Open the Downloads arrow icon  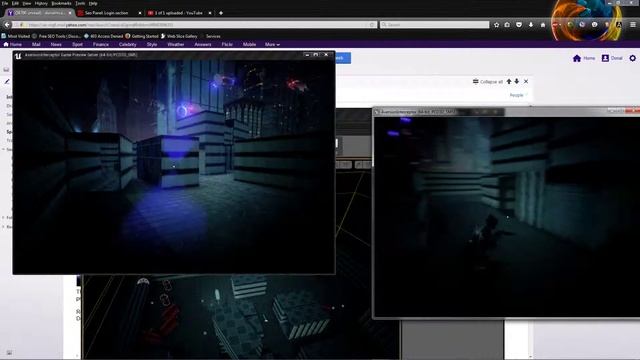point(531,25)
